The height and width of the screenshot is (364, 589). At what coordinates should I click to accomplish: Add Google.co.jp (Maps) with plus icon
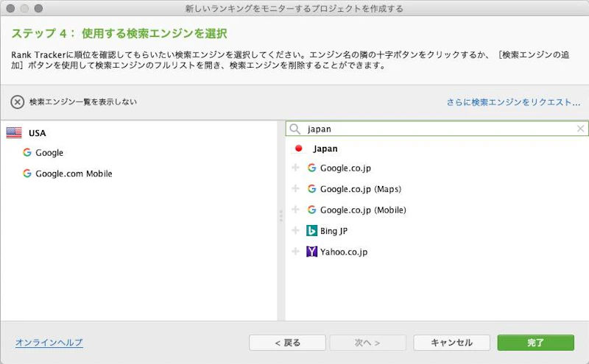click(x=296, y=189)
